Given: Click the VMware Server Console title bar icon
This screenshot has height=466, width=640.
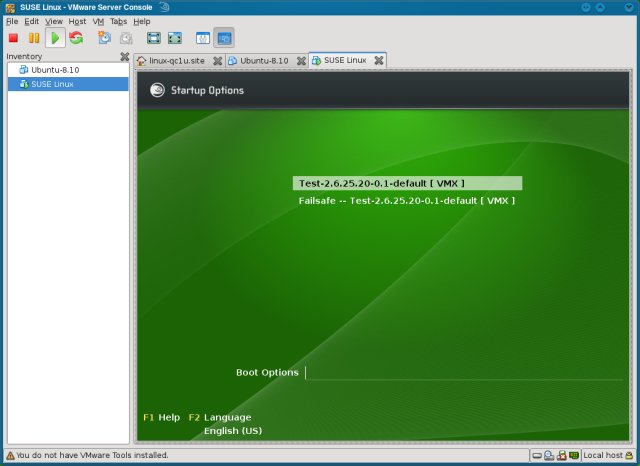Looking at the screenshot, I should (x=10, y=7).
